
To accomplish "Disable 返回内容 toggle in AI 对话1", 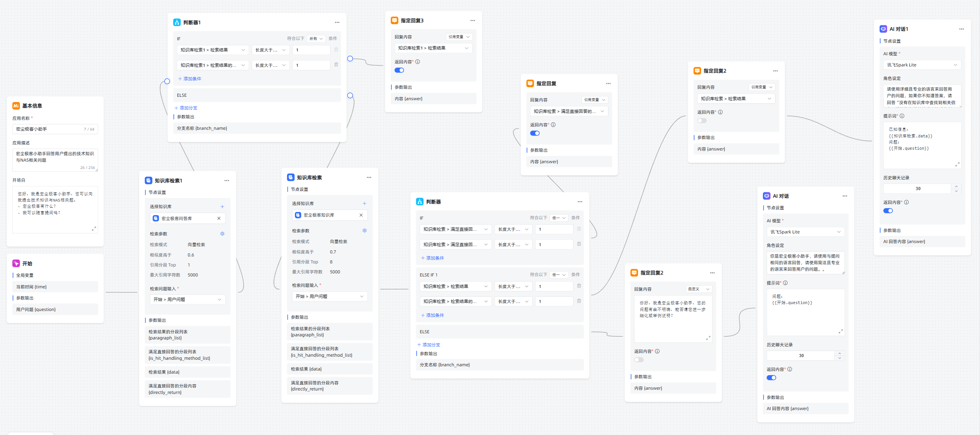I will [x=888, y=211].
